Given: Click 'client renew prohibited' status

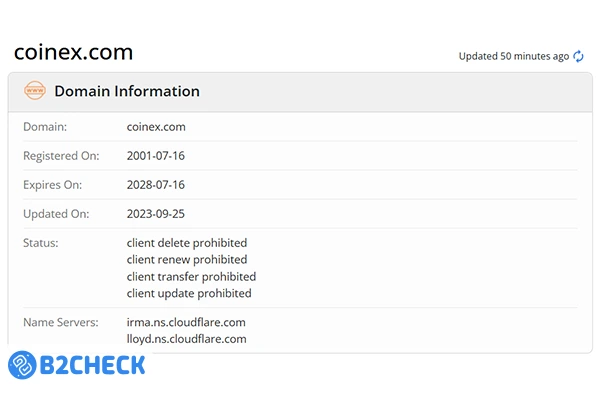Looking at the screenshot, I should click(187, 260).
